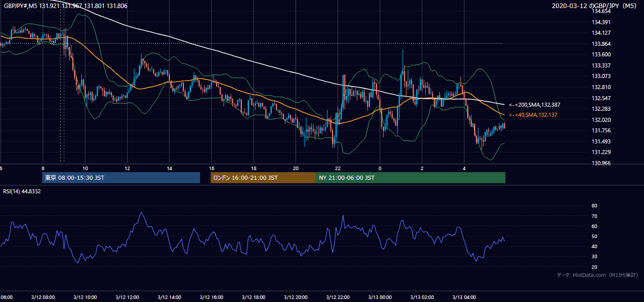
Task: Click price axis label 132.020
Action: pyautogui.click(x=601, y=120)
